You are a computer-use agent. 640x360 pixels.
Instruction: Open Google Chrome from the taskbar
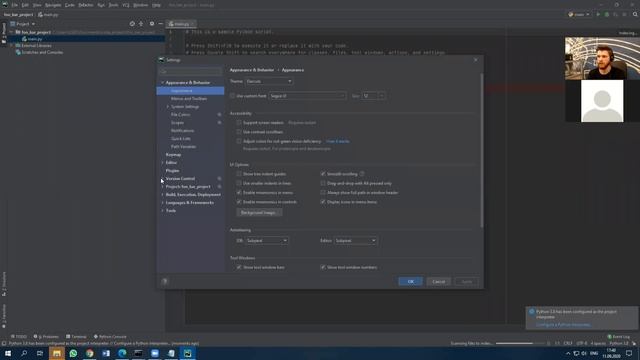pos(89,353)
